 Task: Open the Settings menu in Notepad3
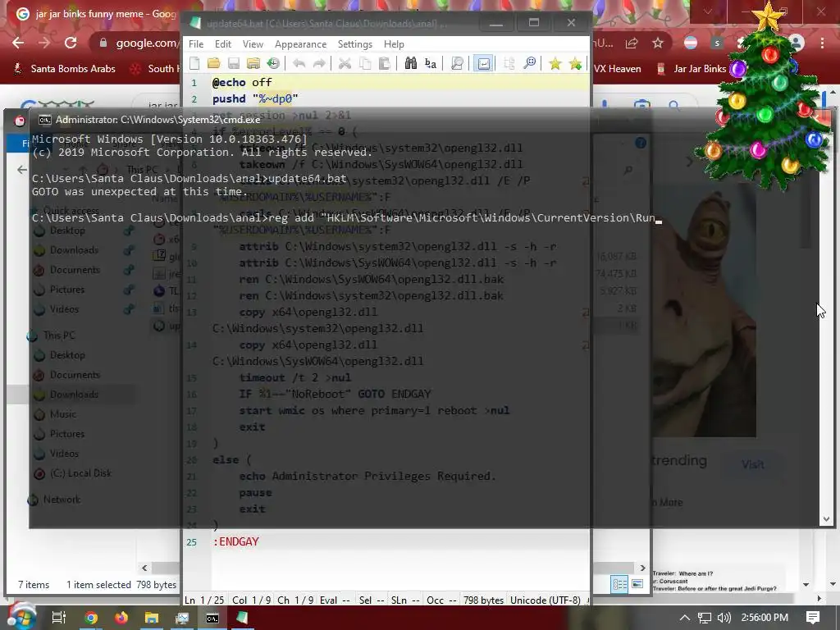click(354, 44)
